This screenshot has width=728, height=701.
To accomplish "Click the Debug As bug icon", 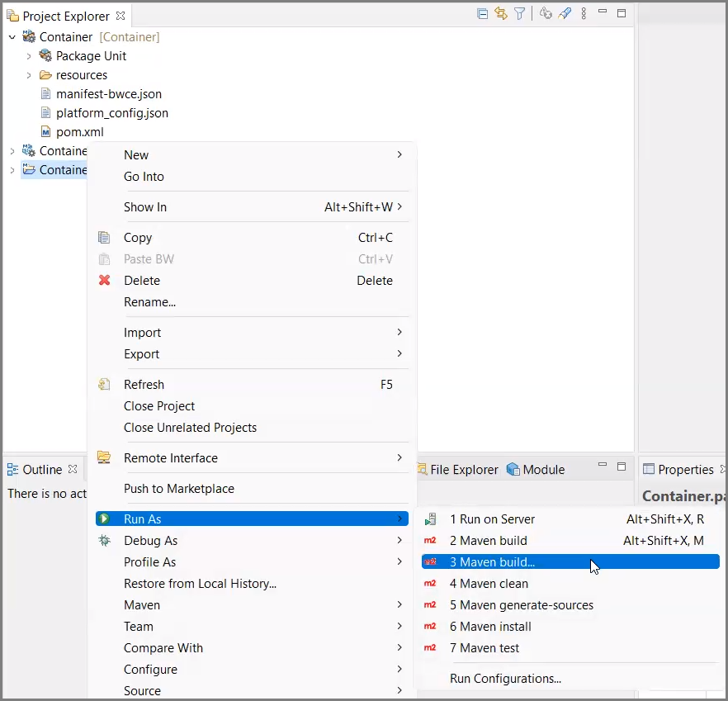I will point(104,541).
